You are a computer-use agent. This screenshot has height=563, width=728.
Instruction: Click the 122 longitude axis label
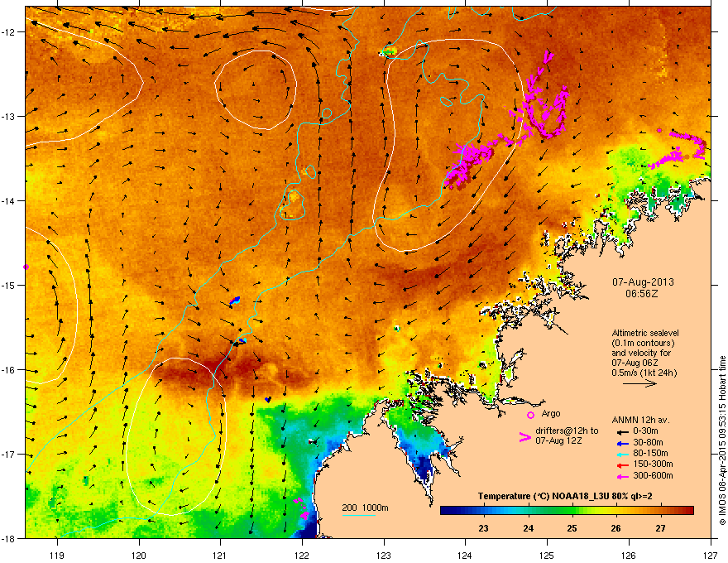pyautogui.click(x=302, y=555)
